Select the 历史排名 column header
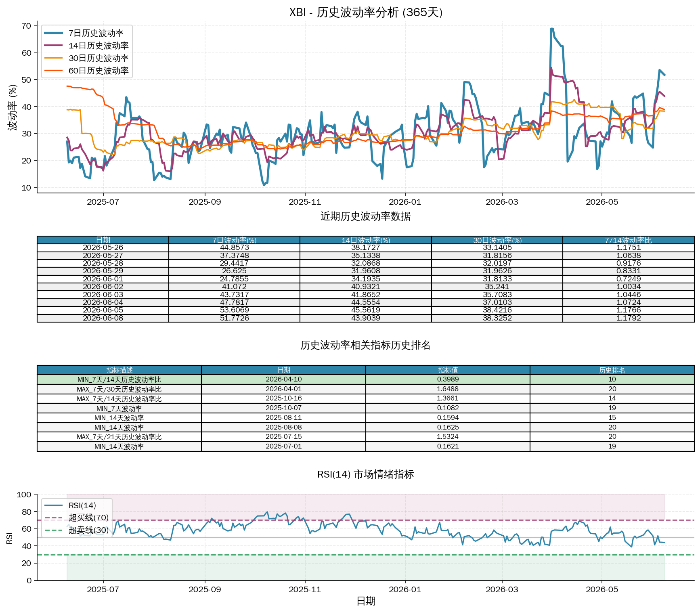 (612, 370)
